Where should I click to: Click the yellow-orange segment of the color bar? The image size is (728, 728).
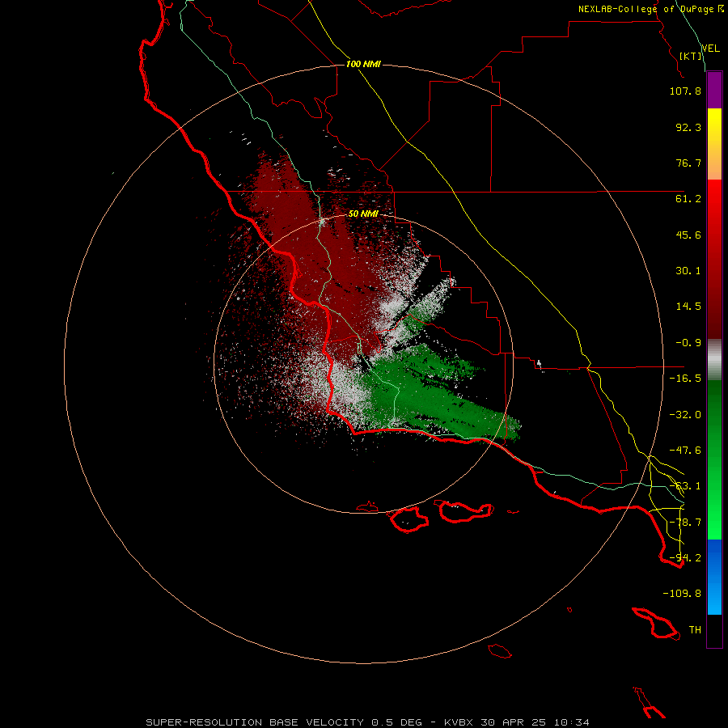[x=714, y=144]
